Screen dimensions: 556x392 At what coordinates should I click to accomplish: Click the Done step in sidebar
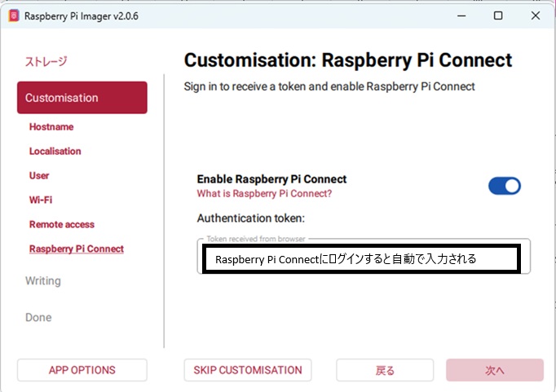pos(38,318)
